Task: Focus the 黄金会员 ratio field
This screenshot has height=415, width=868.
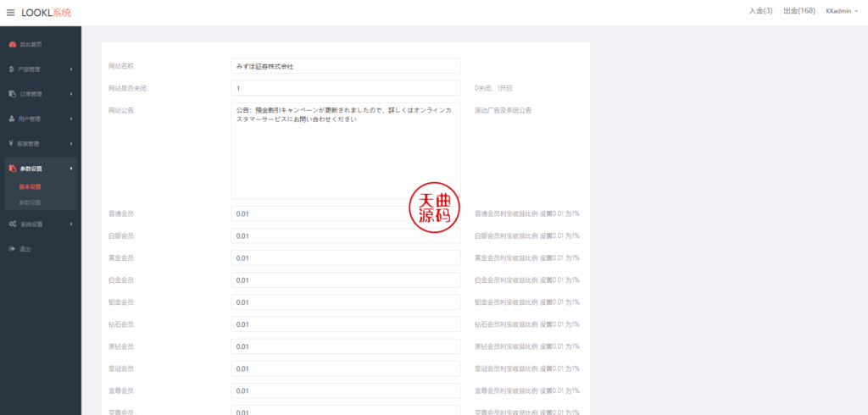Action: click(x=346, y=257)
